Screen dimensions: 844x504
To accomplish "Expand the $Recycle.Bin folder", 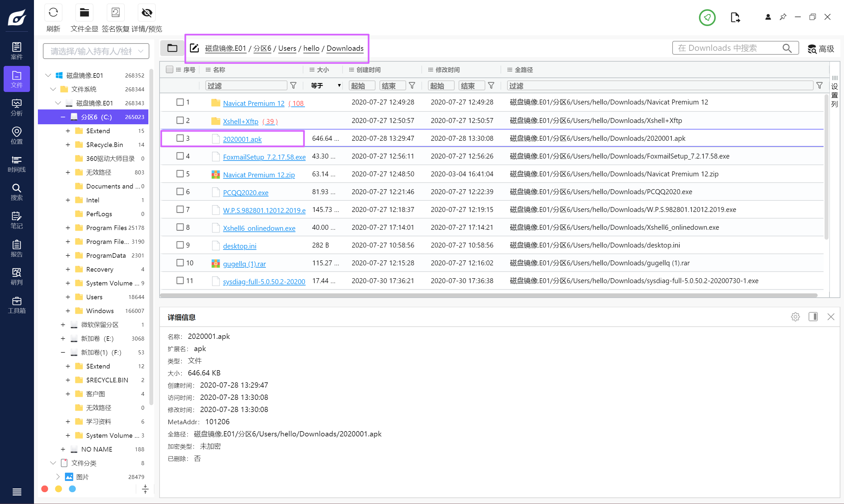I will coord(68,145).
